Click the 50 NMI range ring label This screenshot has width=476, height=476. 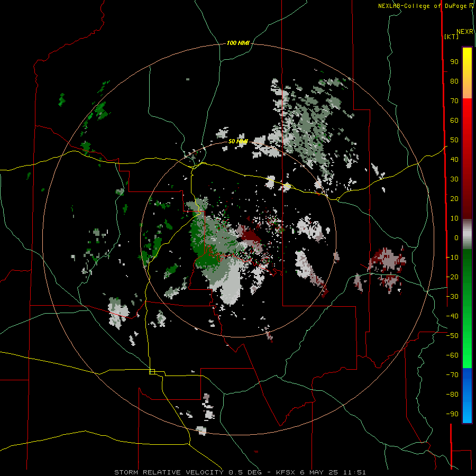point(238,141)
